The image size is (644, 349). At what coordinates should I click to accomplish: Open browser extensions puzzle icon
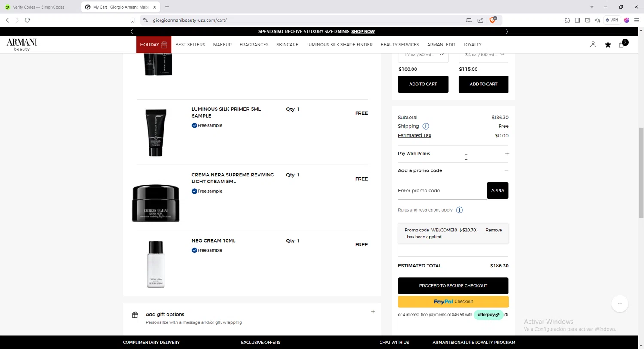point(567,20)
